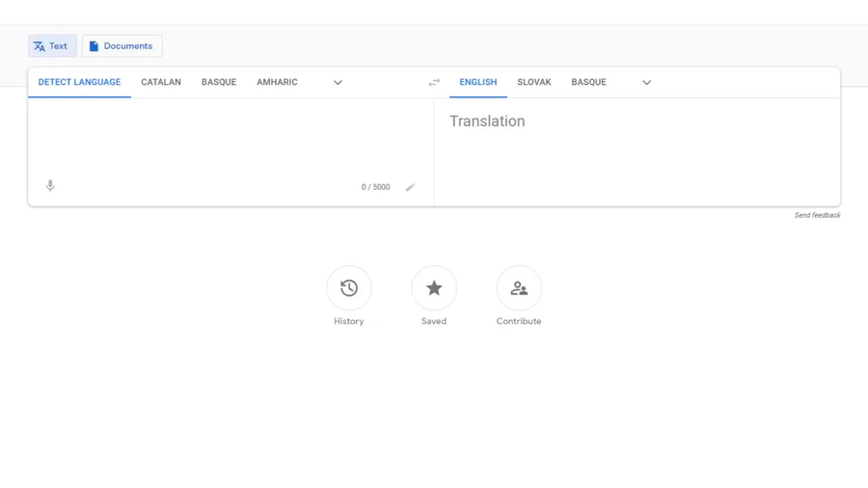Click the microphone voice input icon
The width and height of the screenshot is (868, 488).
(x=50, y=186)
